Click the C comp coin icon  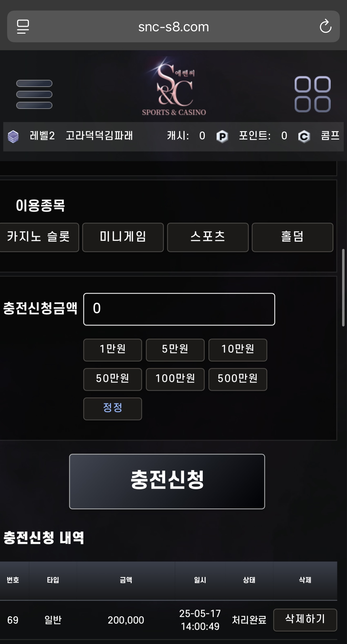(304, 136)
